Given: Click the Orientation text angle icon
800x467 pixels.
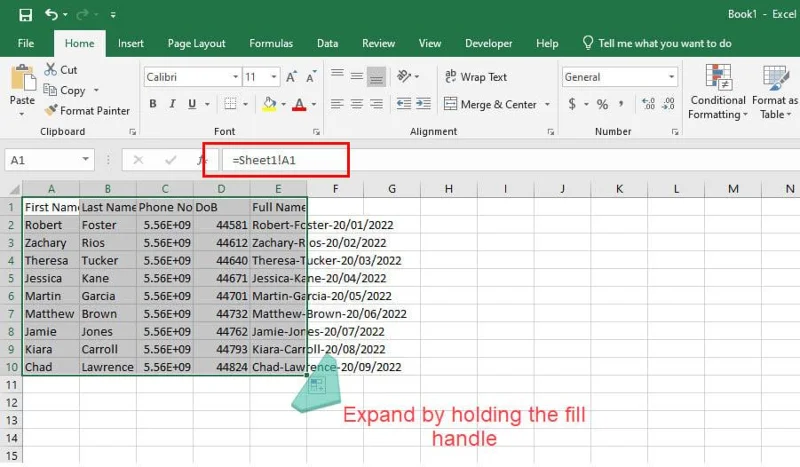Looking at the screenshot, I should coord(404,77).
